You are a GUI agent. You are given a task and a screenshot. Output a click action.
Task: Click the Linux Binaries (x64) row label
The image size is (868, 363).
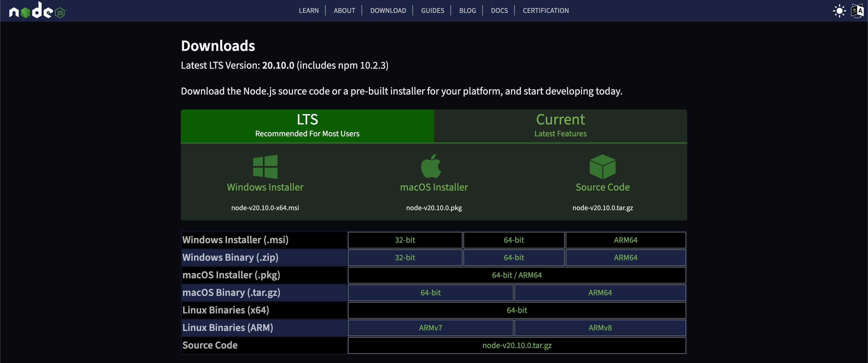tap(226, 310)
